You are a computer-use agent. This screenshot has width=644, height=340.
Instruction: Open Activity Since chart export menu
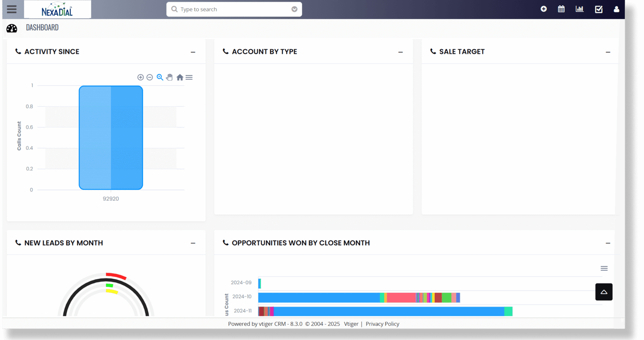(x=189, y=77)
